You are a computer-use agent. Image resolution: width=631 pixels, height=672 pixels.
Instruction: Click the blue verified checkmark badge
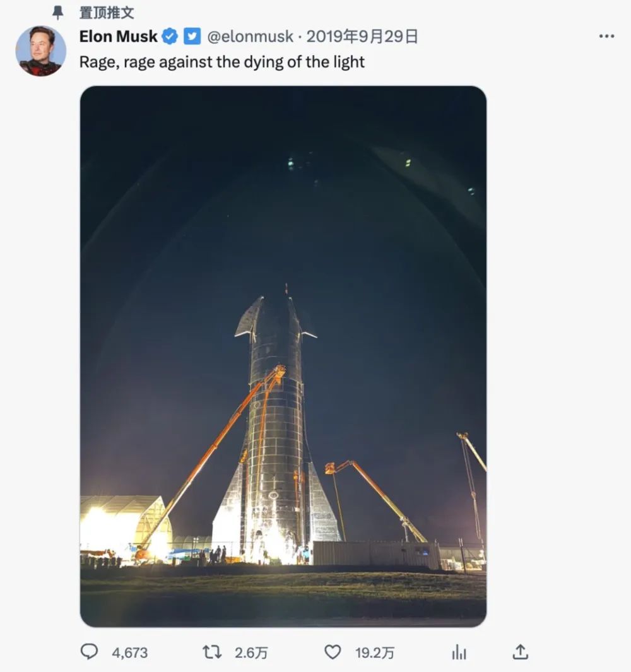coord(170,37)
